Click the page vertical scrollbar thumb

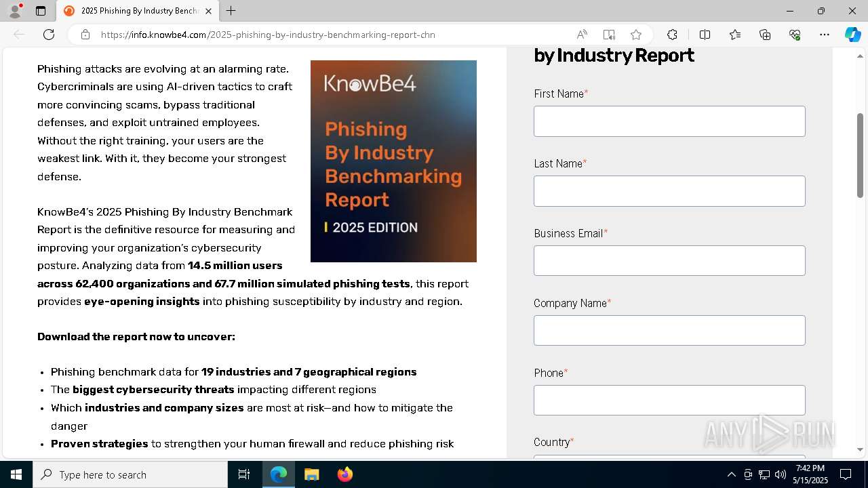[860, 156]
